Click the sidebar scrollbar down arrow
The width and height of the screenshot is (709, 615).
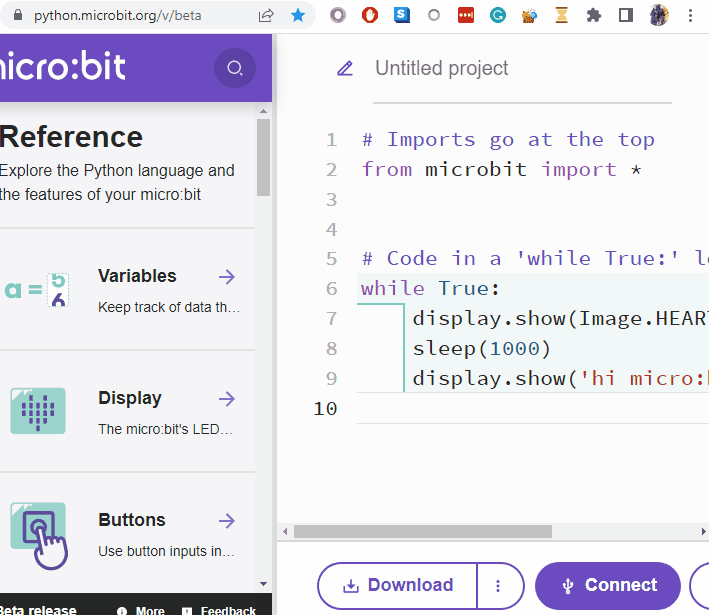coord(264,584)
